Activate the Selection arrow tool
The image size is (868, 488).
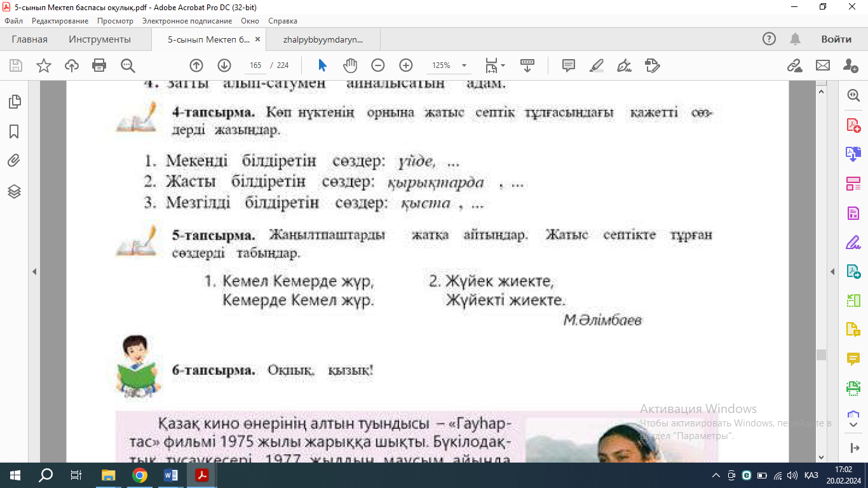[x=322, y=65]
